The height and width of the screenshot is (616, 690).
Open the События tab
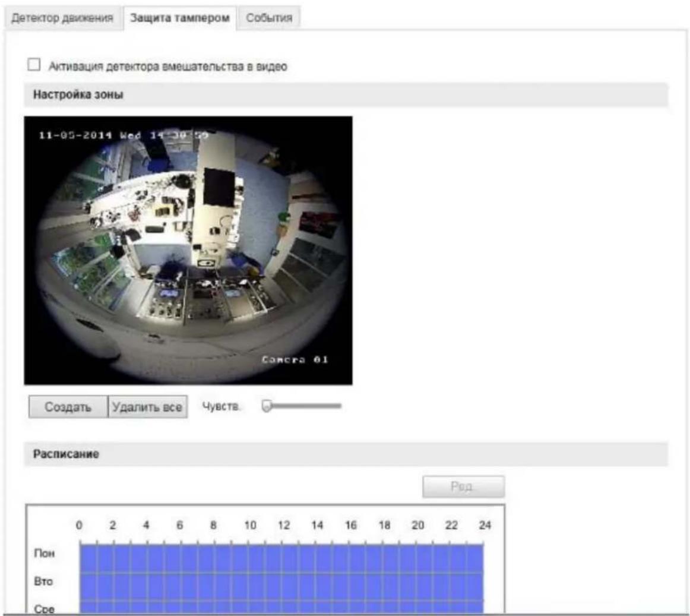tap(269, 18)
